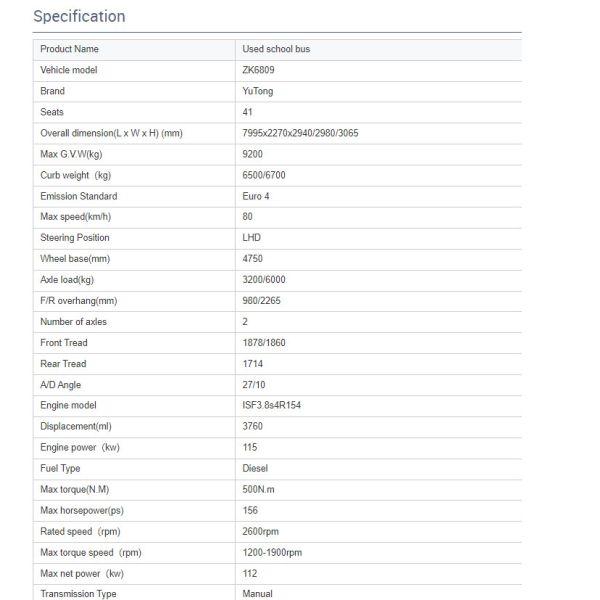
Task: Click the YuTong brand value
Action: pos(258,91)
